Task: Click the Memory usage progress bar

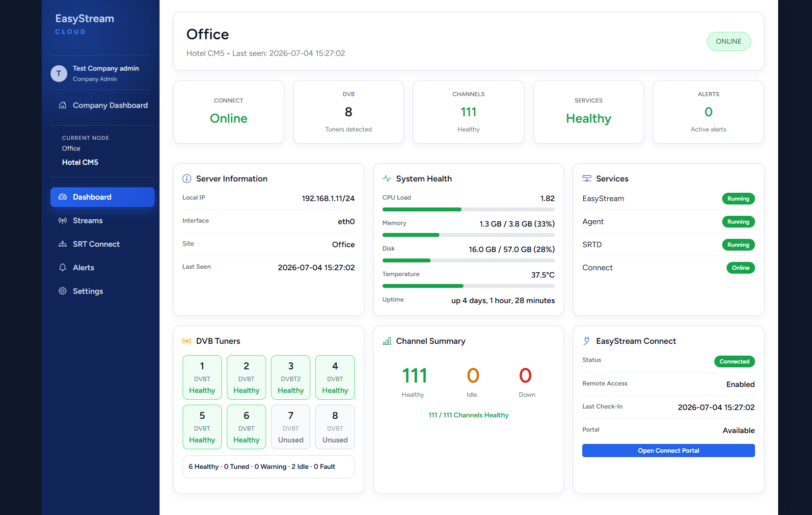Action: click(468, 235)
